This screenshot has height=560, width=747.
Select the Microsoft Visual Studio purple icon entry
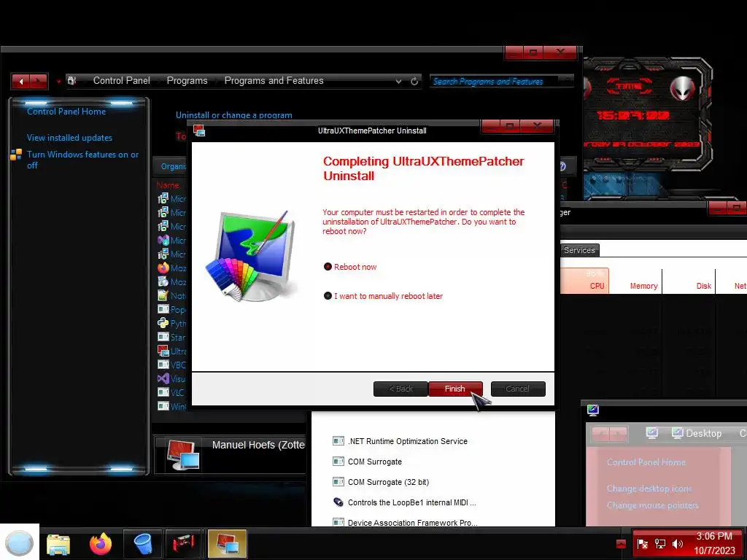163,240
